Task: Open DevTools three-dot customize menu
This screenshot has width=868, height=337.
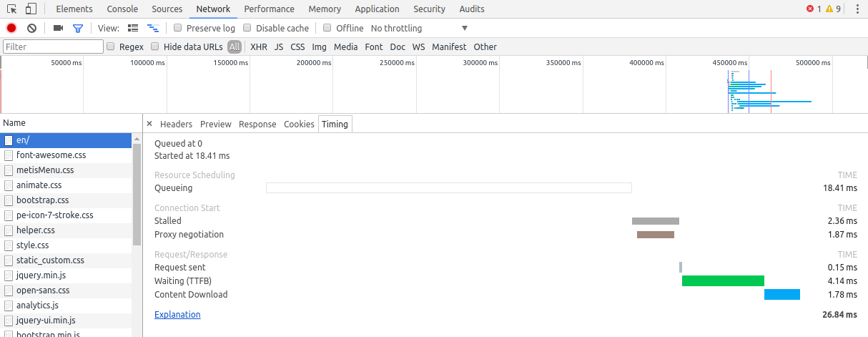Action: 857,9
